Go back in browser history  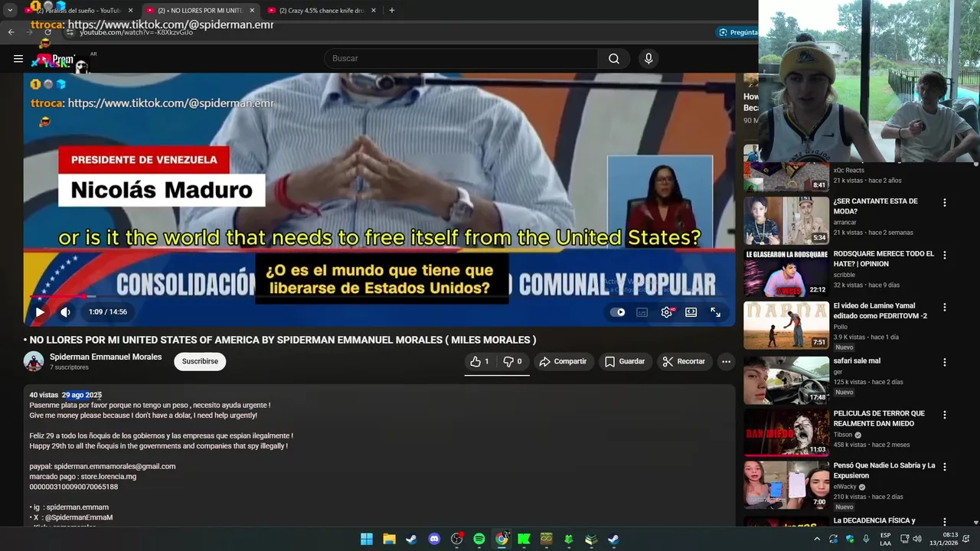pos(11,32)
